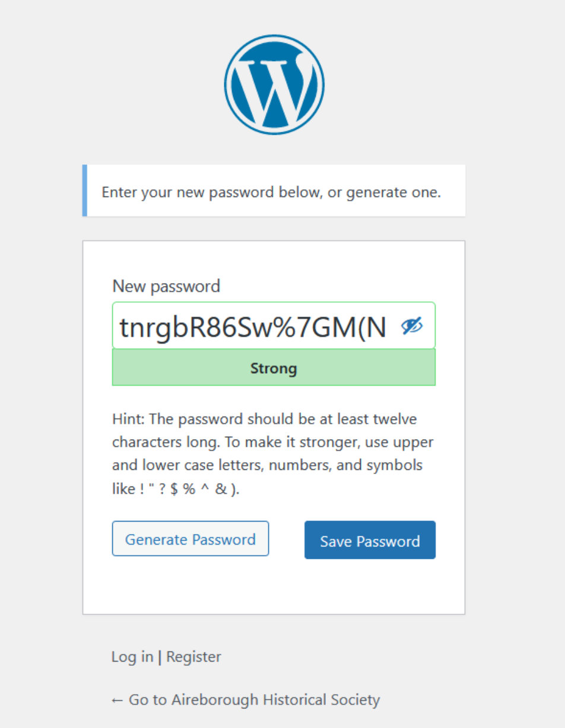565x728 pixels.
Task: Click the "Enter your new password below" notice
Action: tap(271, 192)
